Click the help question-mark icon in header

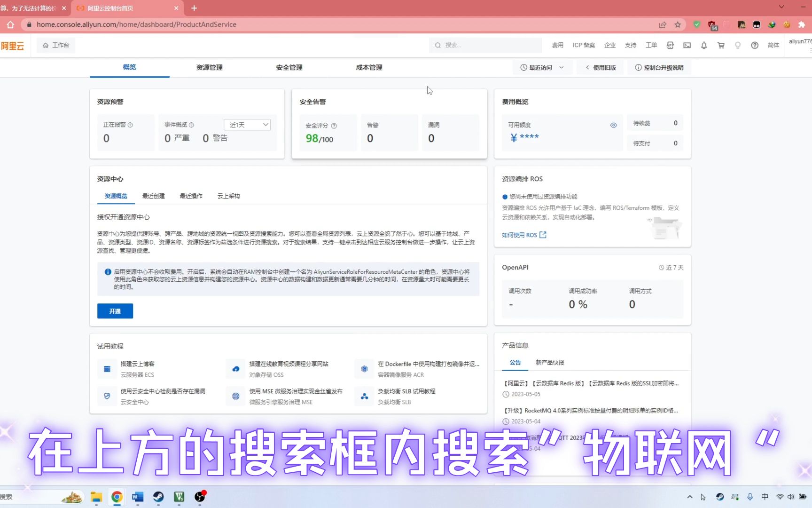tap(755, 45)
